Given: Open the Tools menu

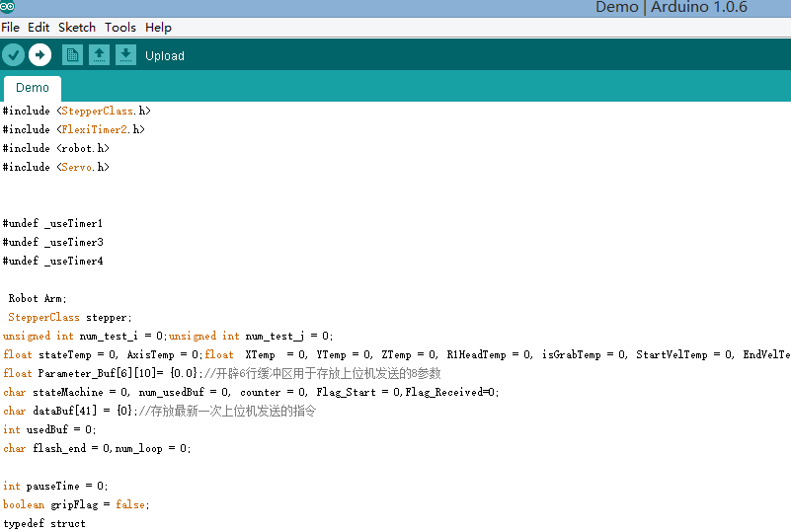Looking at the screenshot, I should click(120, 28).
